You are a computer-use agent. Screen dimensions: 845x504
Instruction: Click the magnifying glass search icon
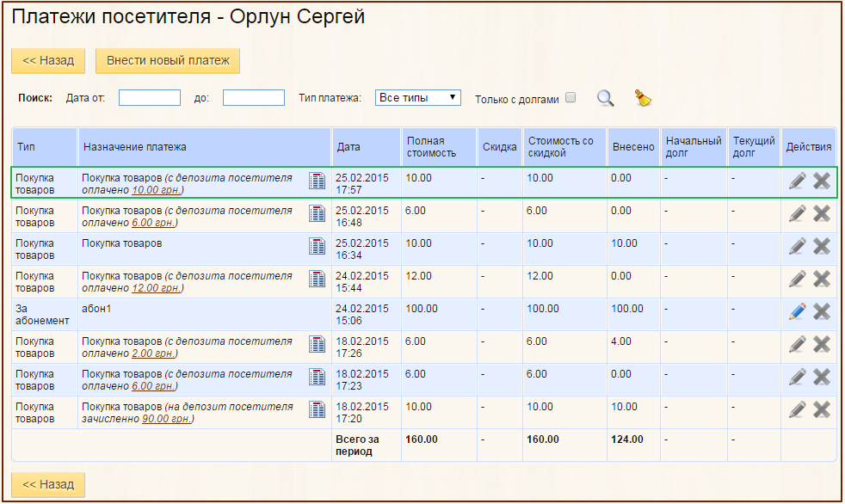coord(606,98)
